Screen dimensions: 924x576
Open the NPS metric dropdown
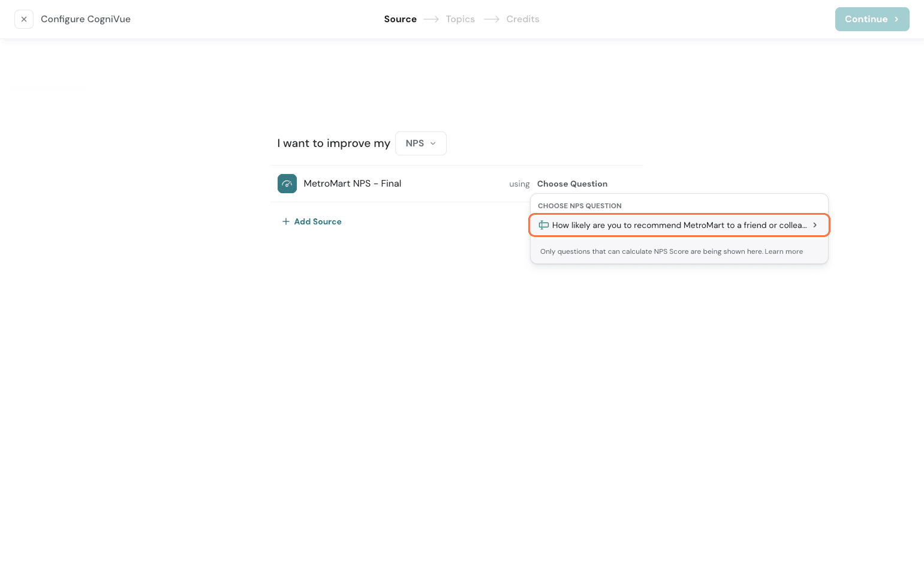[420, 143]
